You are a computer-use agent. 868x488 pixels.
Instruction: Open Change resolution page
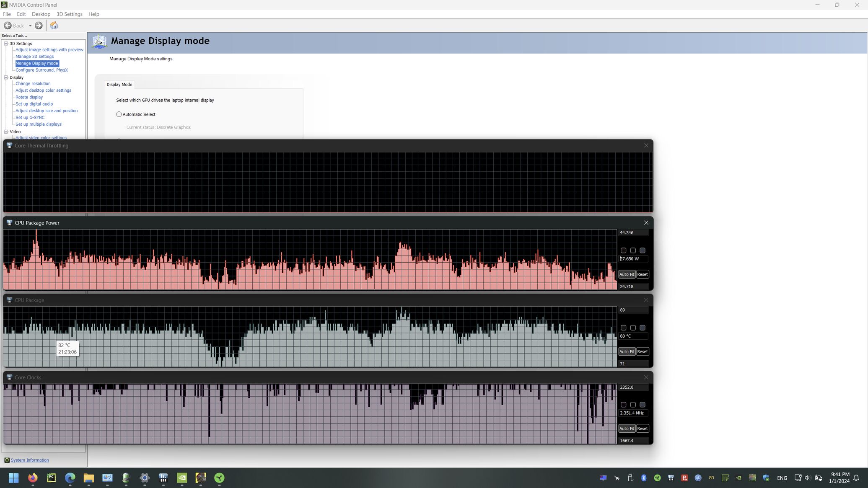pyautogui.click(x=33, y=84)
